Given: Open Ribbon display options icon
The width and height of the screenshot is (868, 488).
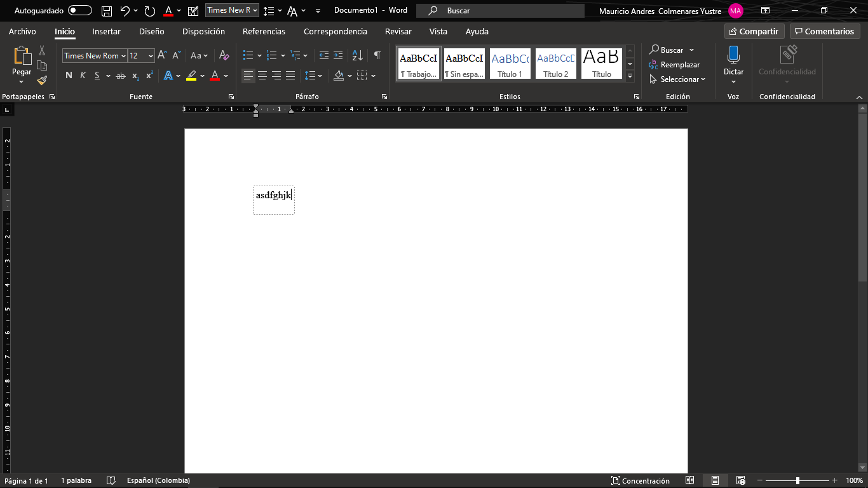Looking at the screenshot, I should click(766, 11).
